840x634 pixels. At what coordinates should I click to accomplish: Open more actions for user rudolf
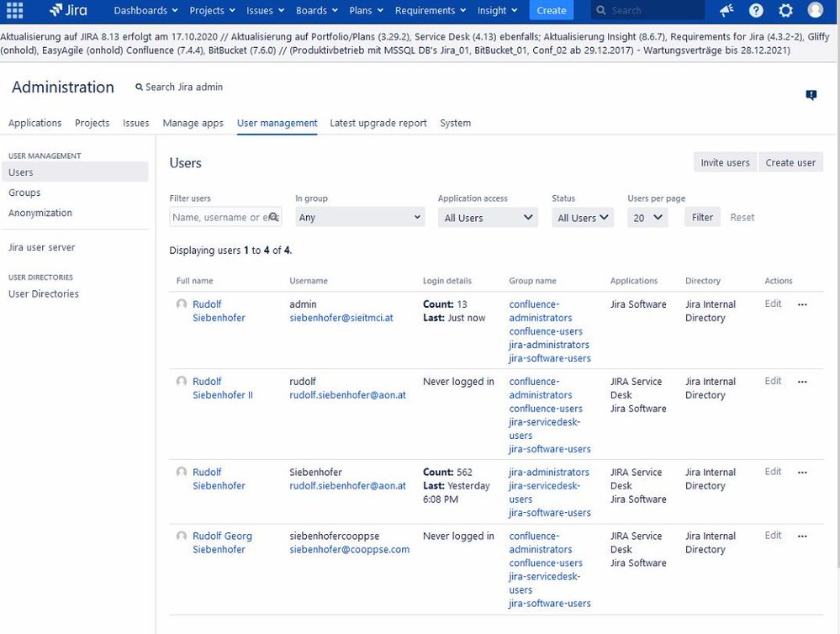(x=802, y=382)
